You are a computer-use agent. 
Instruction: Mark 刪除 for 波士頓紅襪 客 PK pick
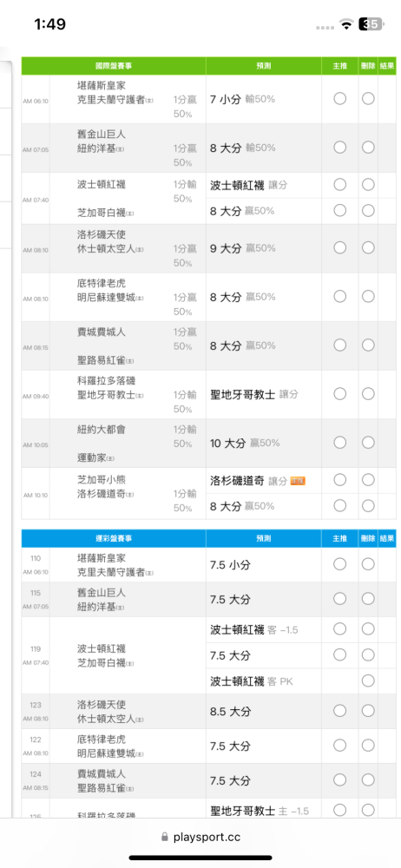368,681
